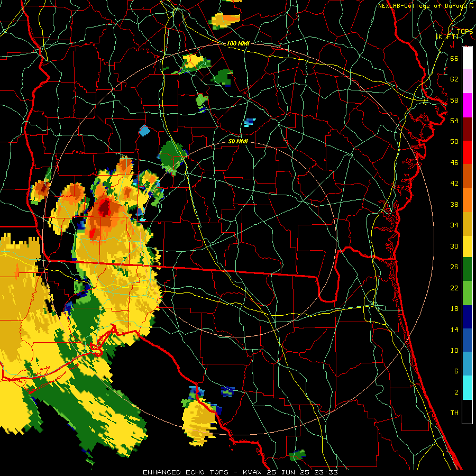Click the dark red storm core echo

pos(105,208)
